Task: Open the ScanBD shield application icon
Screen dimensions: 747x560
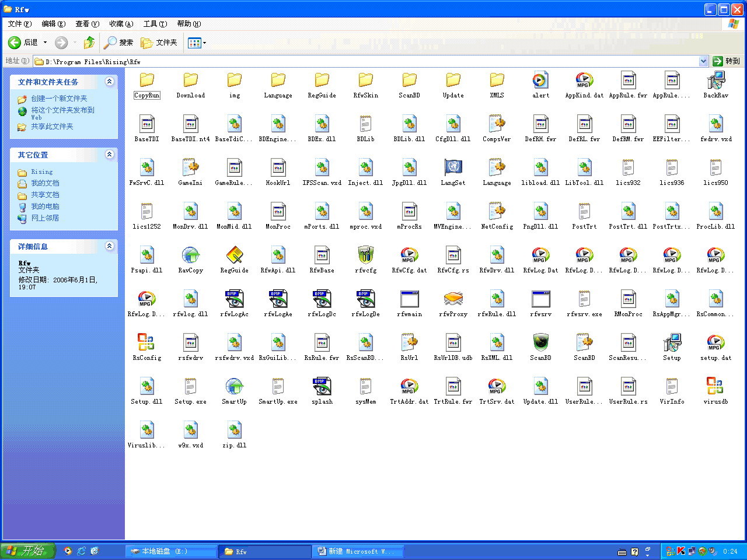Action: tap(540, 343)
